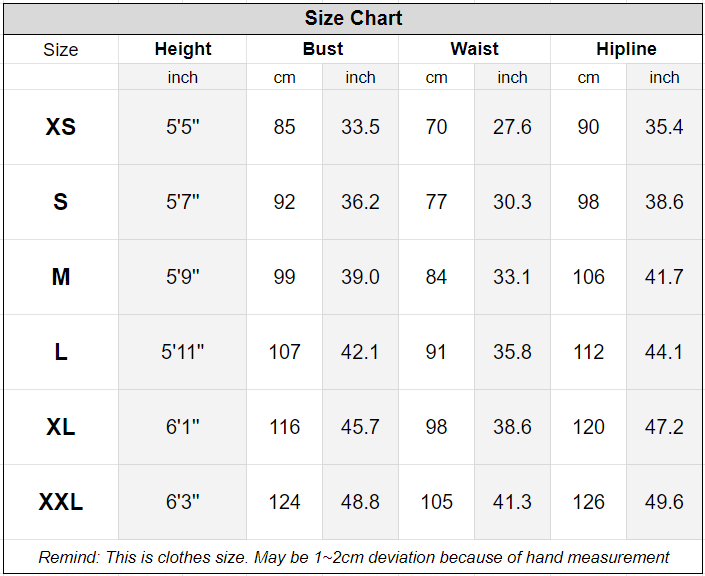
Task: Click the Waist column header
Action: coord(475,49)
